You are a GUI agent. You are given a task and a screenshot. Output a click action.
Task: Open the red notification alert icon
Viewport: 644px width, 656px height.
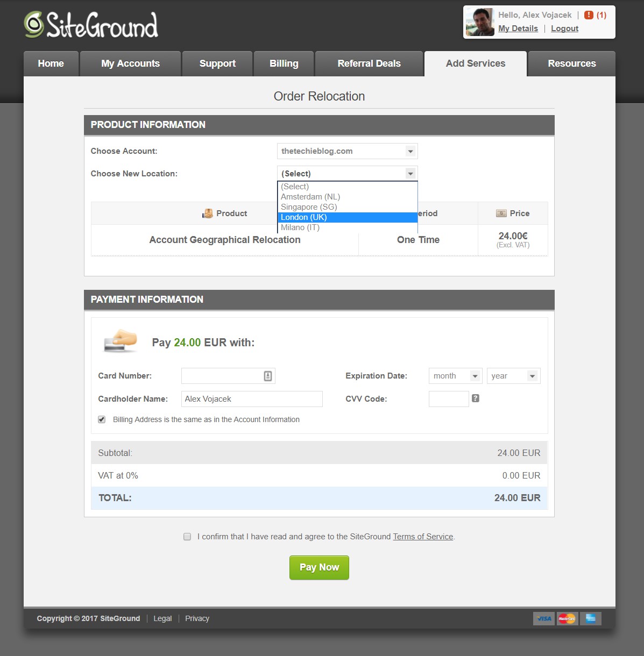589,15
